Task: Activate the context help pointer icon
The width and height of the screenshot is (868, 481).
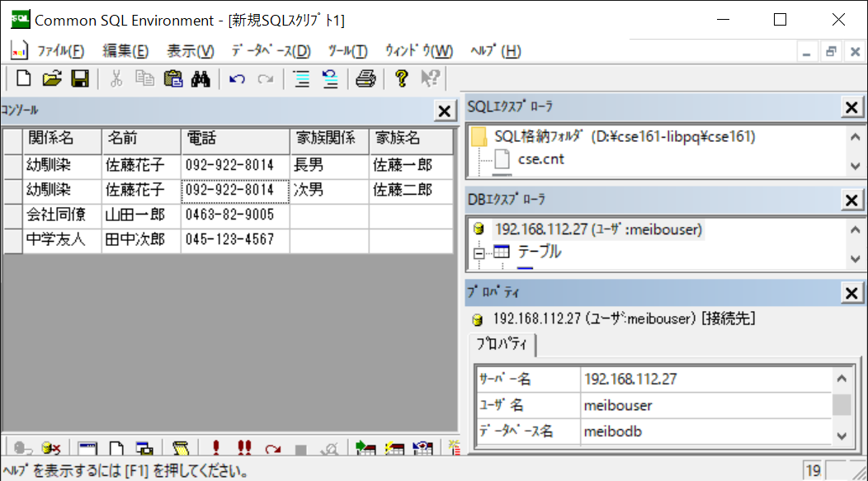Action: (x=430, y=78)
